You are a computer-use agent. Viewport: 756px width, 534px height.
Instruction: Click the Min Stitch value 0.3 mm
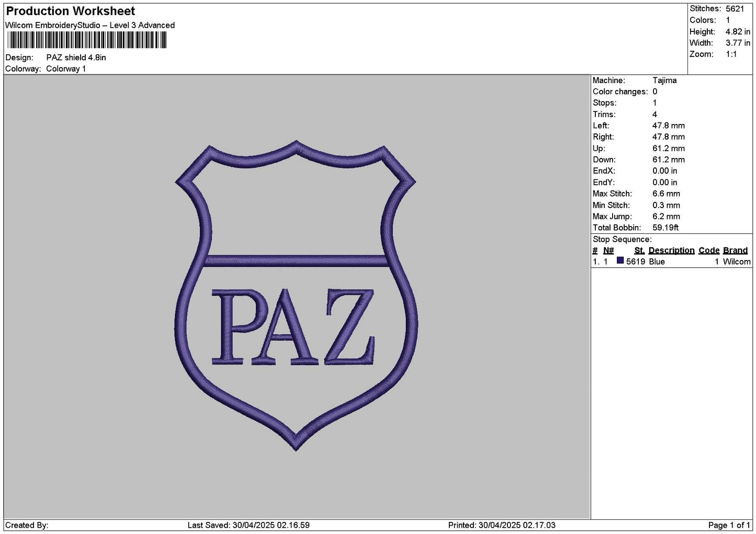pos(667,205)
